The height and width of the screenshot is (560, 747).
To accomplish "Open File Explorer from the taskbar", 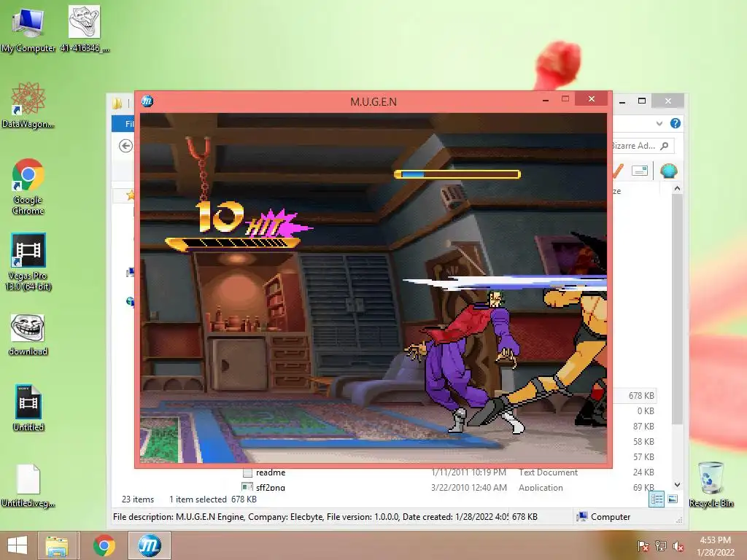I will (x=57, y=545).
